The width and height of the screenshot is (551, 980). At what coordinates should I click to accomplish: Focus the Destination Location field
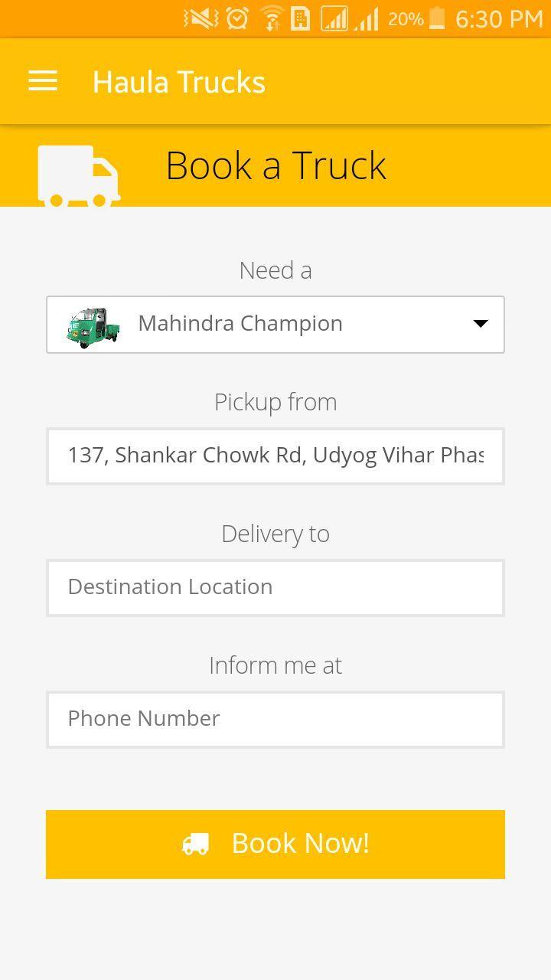click(x=275, y=588)
